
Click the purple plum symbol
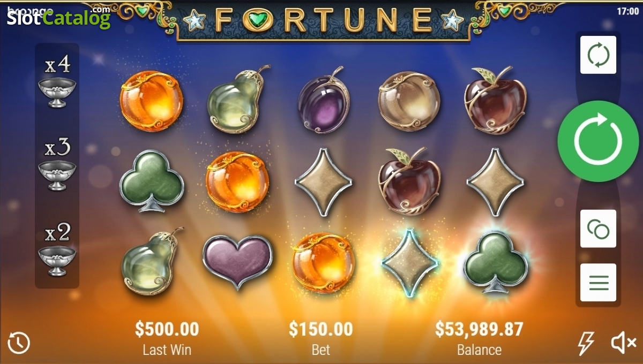click(x=324, y=100)
